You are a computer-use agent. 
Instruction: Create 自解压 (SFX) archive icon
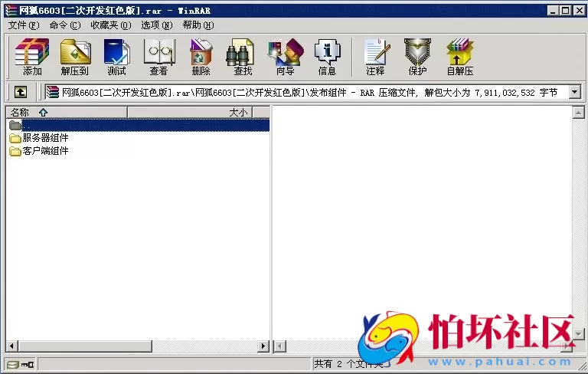point(459,57)
